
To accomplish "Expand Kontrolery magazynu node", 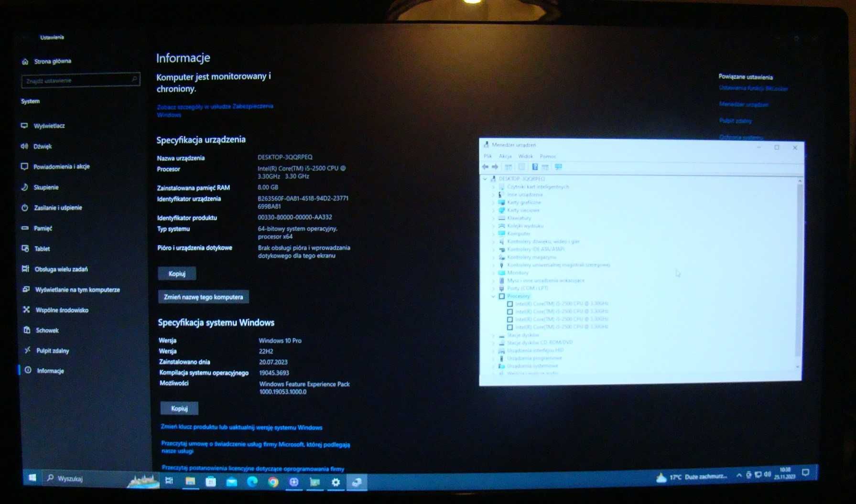I will 494,257.
